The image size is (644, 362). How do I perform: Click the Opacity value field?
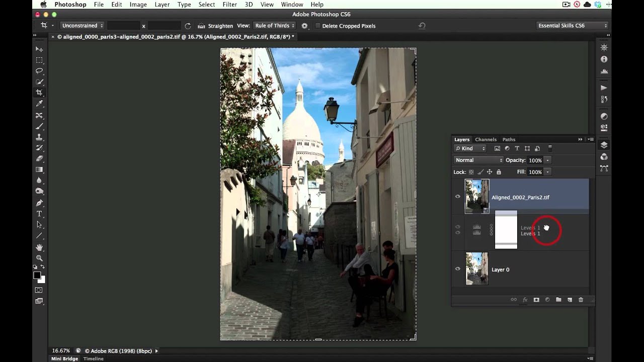pos(535,160)
